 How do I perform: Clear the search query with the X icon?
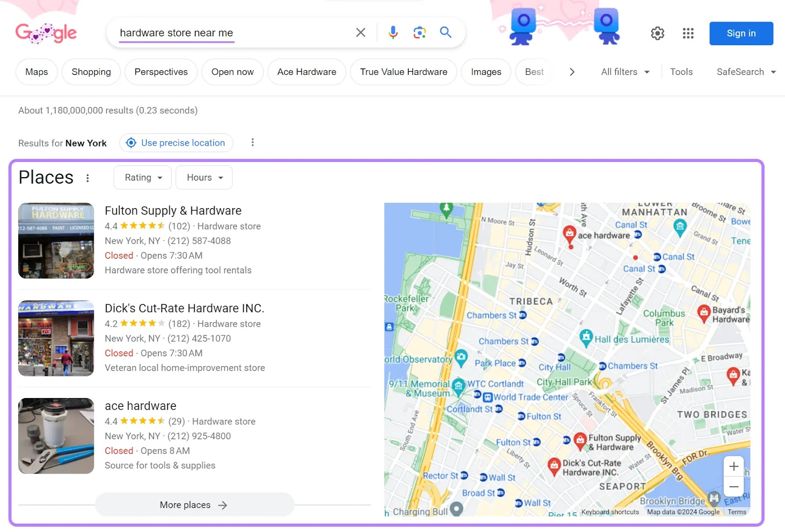click(x=361, y=32)
